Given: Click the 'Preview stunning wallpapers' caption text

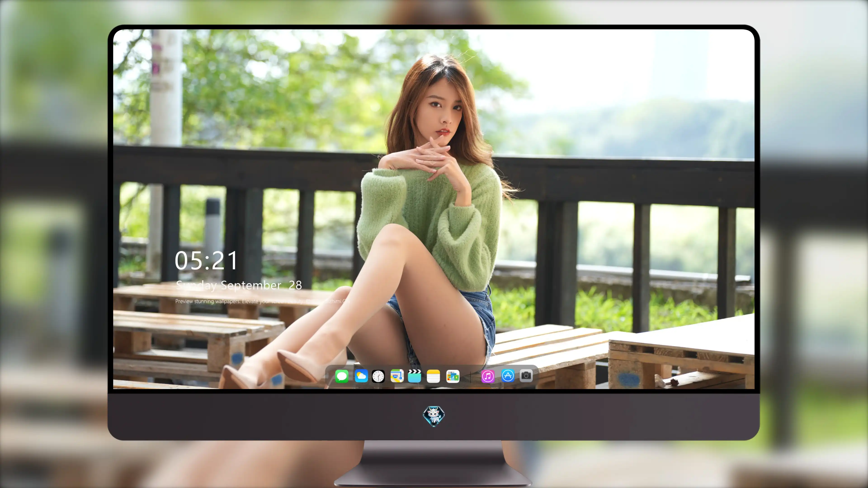Looking at the screenshot, I should (x=262, y=301).
